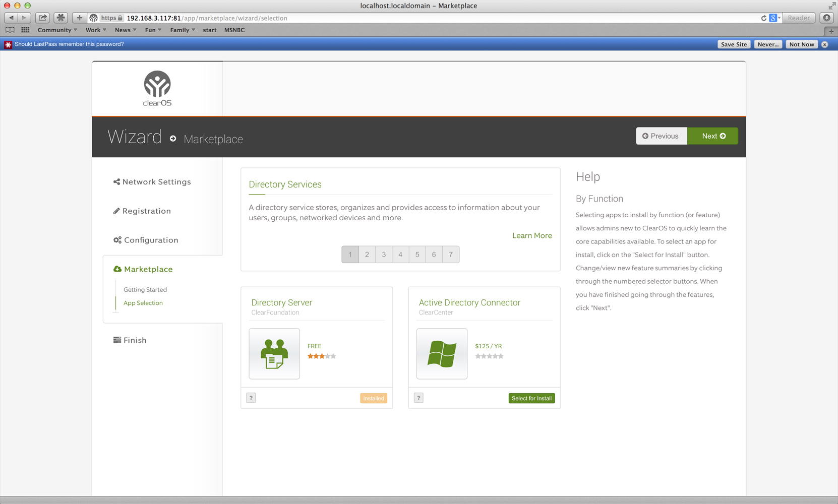Click the URL address field
This screenshot has height=504, width=838.
pyautogui.click(x=434, y=18)
